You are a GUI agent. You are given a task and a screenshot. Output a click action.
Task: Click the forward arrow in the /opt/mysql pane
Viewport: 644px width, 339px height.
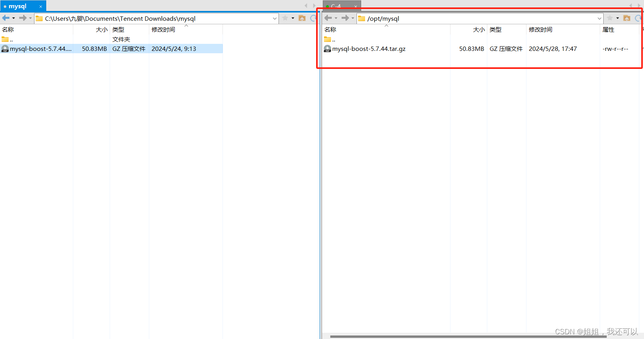click(x=345, y=18)
